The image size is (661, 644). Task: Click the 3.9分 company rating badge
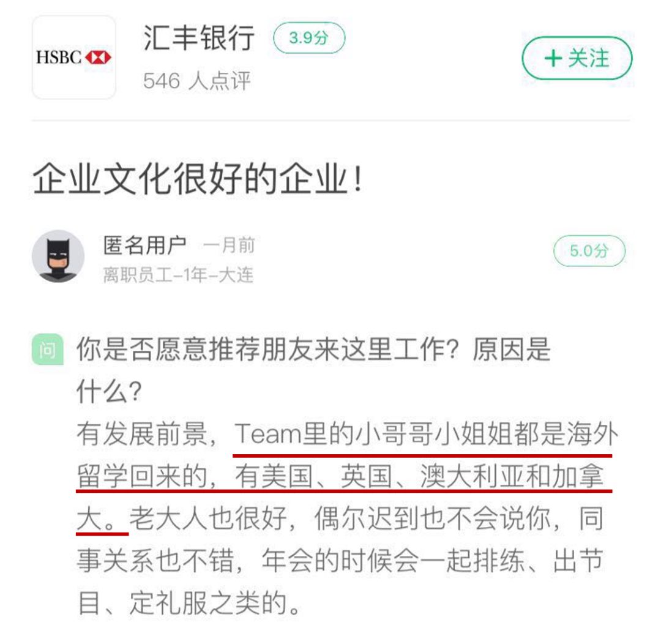click(x=309, y=38)
